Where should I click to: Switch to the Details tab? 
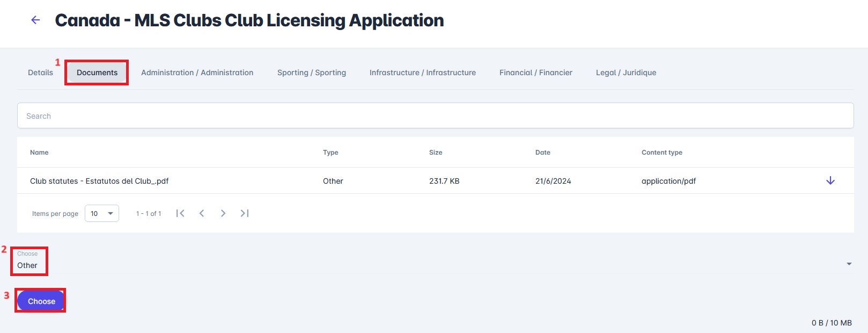click(x=40, y=73)
